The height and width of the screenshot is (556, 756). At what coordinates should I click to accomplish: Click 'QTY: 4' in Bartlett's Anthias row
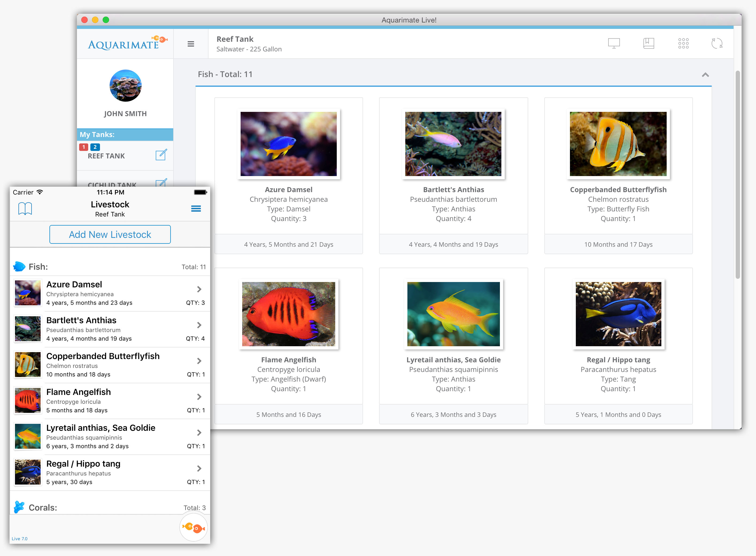coord(195,338)
